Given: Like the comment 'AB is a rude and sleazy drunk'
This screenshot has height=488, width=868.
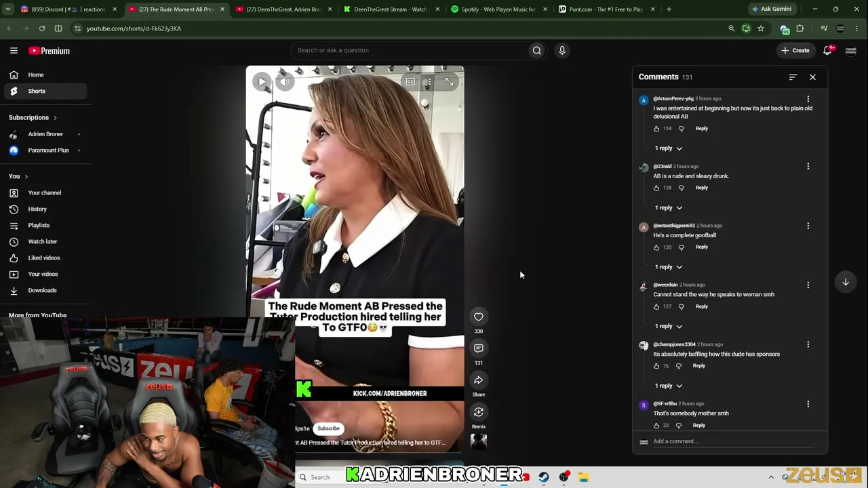Looking at the screenshot, I should (656, 188).
